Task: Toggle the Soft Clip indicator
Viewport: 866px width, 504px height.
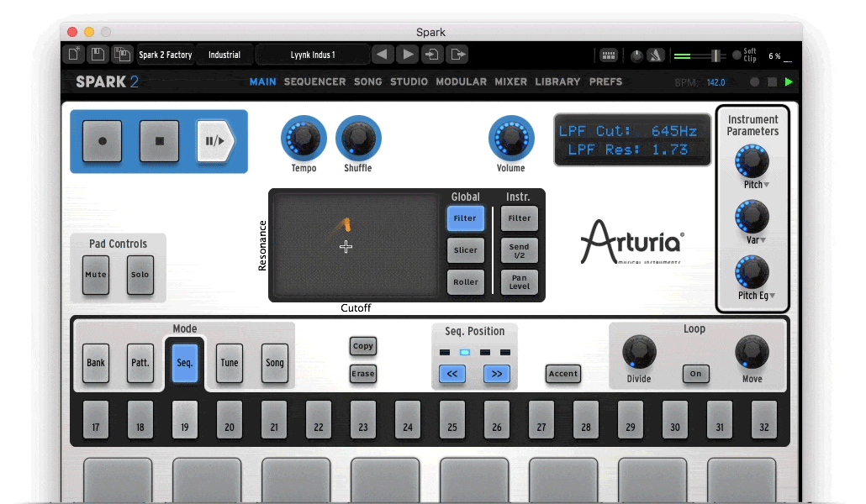Action: point(737,55)
